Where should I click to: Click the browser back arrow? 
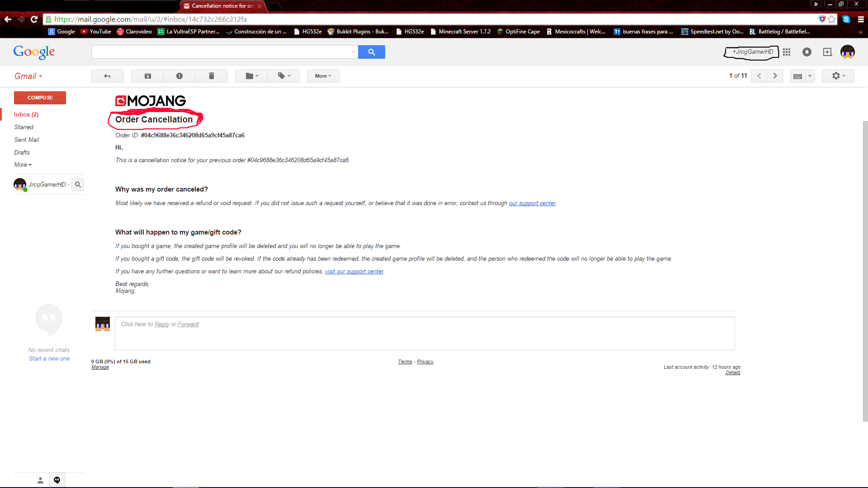pos(8,19)
